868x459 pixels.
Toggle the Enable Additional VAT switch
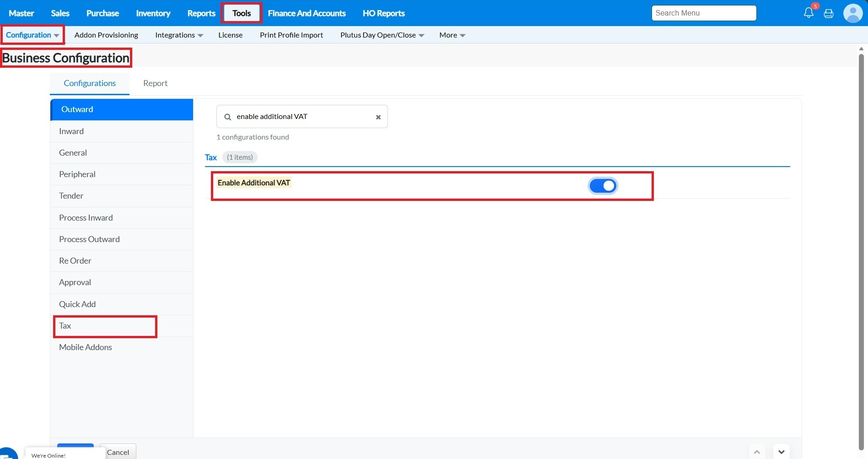[x=603, y=186]
